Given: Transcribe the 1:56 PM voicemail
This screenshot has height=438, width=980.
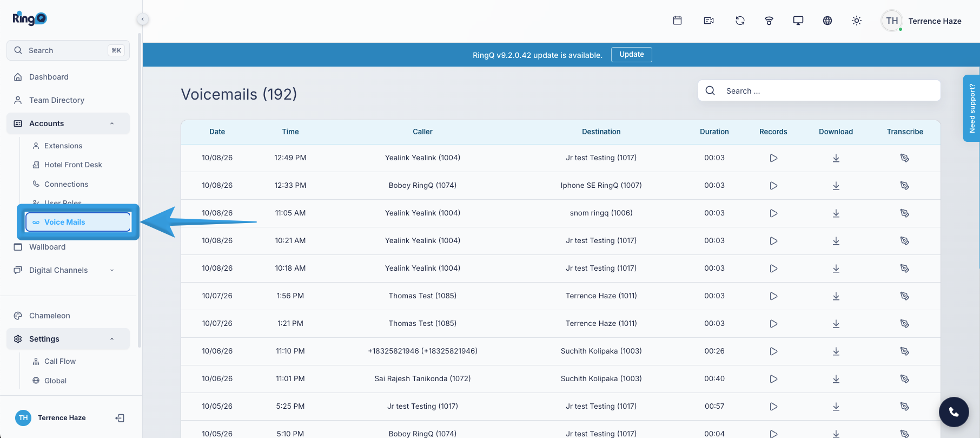Looking at the screenshot, I should (x=905, y=296).
